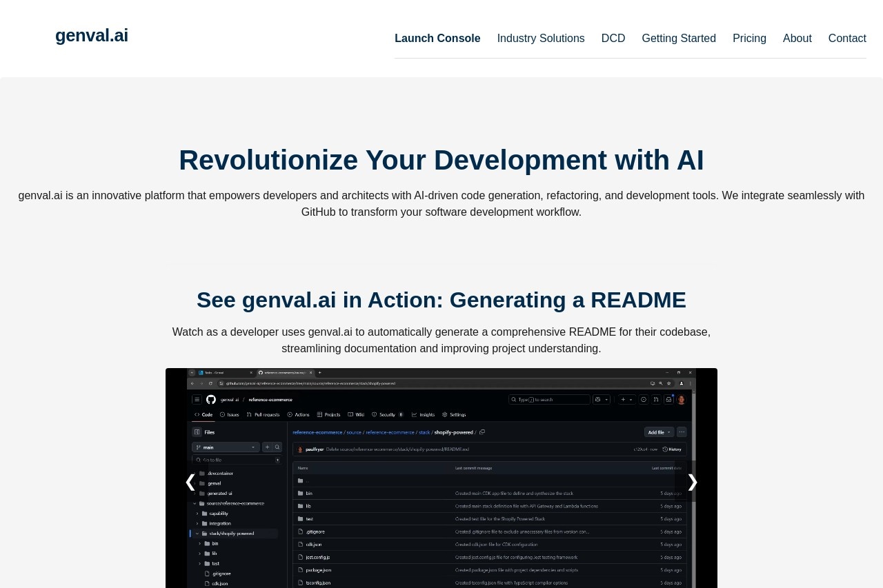The width and height of the screenshot is (883, 588).
Task: Open the Contact page
Action: [x=847, y=39]
